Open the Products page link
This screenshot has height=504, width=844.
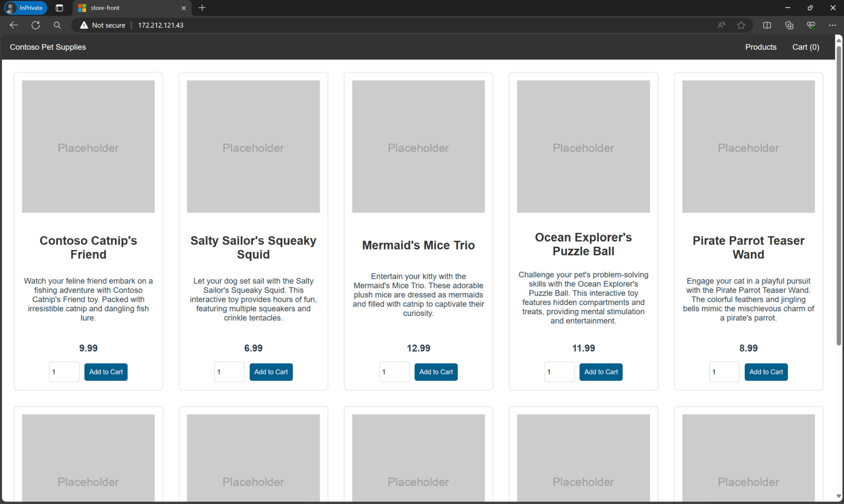761,47
